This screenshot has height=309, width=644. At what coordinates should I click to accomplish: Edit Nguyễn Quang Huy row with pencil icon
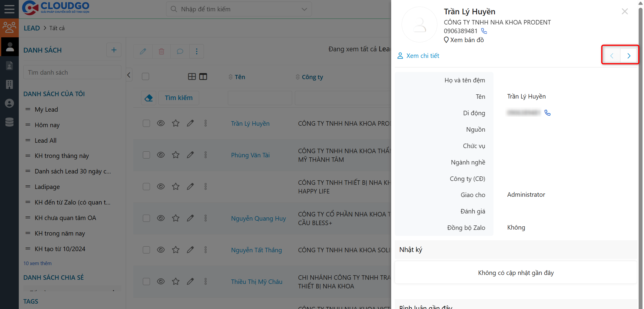coord(190,218)
